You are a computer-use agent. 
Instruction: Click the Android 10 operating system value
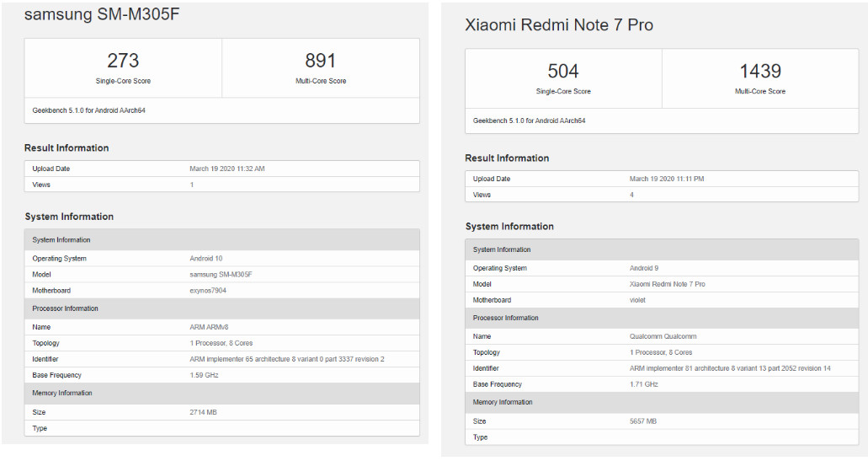click(x=206, y=259)
